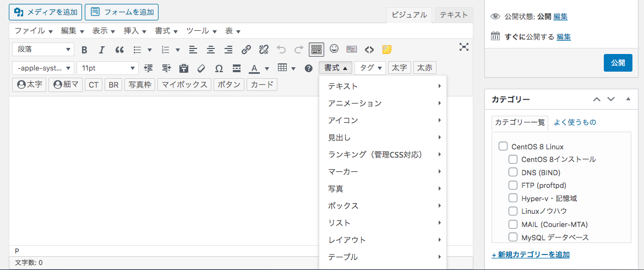Check the Linuxノウハウ category

tap(513, 211)
